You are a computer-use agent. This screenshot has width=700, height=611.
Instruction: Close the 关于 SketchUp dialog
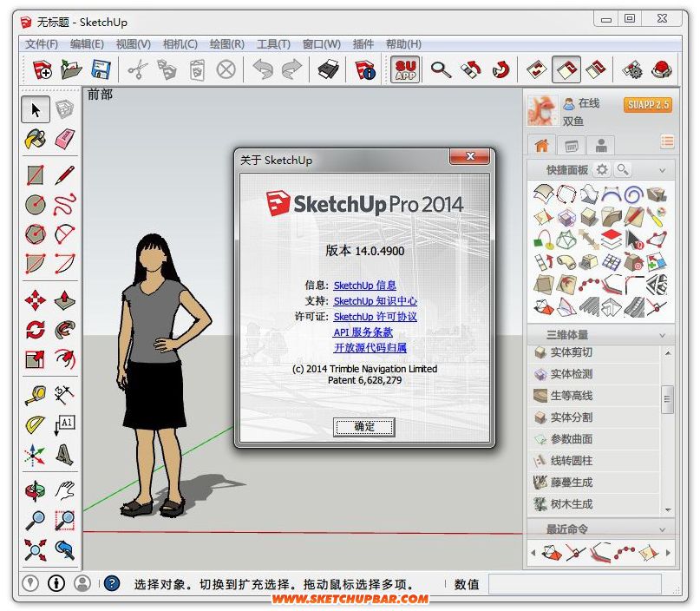point(469,156)
